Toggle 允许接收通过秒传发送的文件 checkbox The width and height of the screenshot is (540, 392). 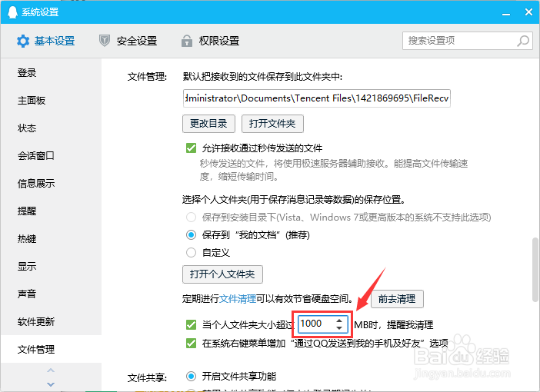pyautogui.click(x=191, y=148)
